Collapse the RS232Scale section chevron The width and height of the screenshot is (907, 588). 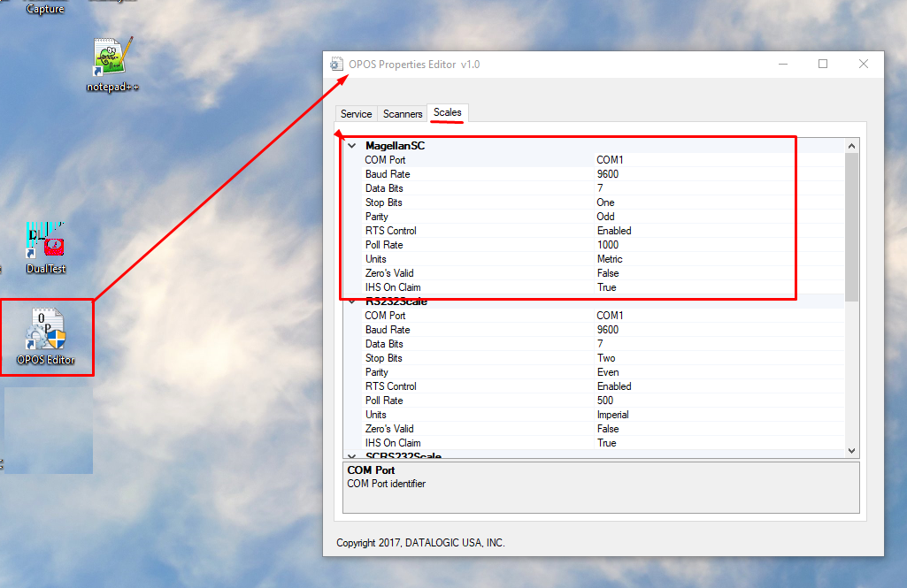[x=351, y=302]
